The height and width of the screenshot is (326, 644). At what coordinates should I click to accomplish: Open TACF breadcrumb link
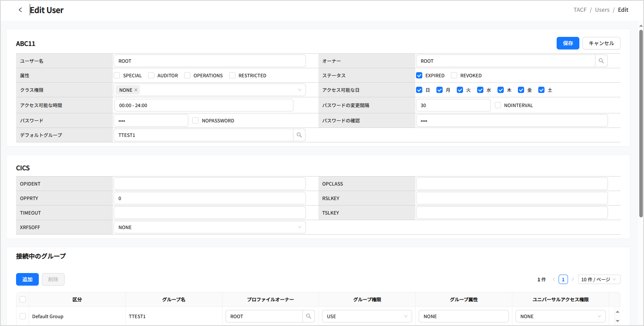point(580,10)
